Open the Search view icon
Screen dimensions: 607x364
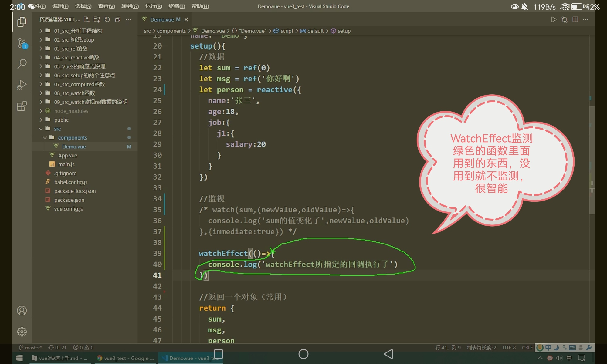[x=22, y=64]
